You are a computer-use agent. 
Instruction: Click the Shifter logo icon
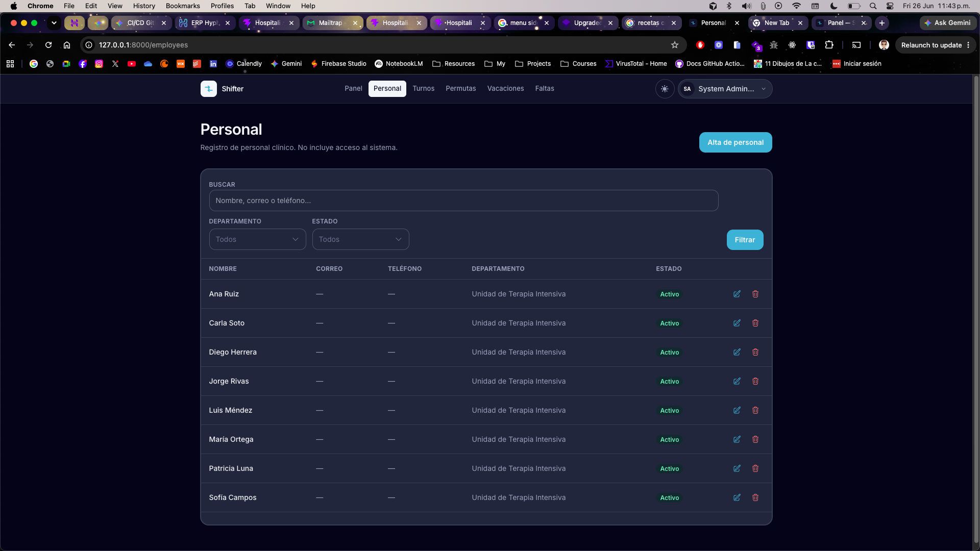coord(208,89)
